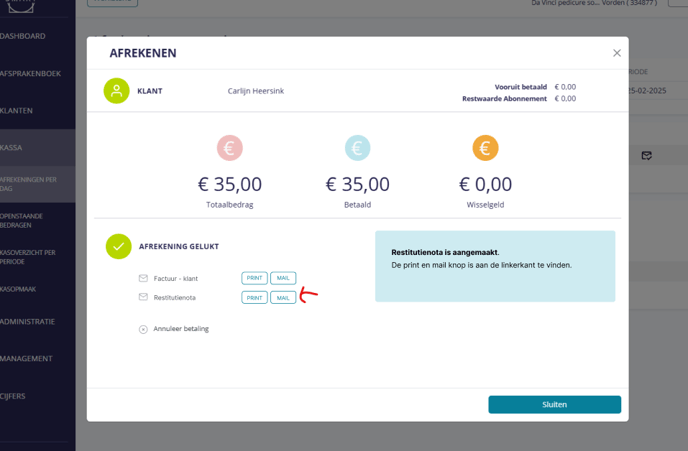Go to Afsprakenboek in the sidebar
The image size is (688, 451).
pyautogui.click(x=30, y=73)
